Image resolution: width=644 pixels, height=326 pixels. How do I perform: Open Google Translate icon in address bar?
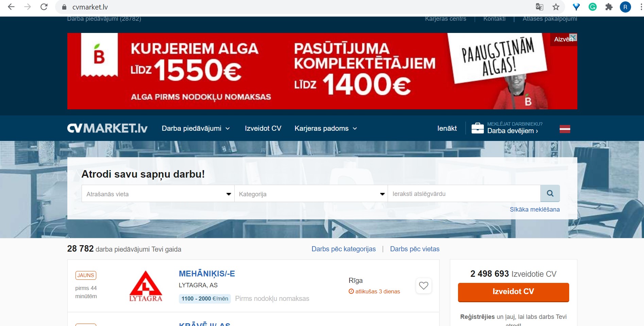[x=539, y=7]
